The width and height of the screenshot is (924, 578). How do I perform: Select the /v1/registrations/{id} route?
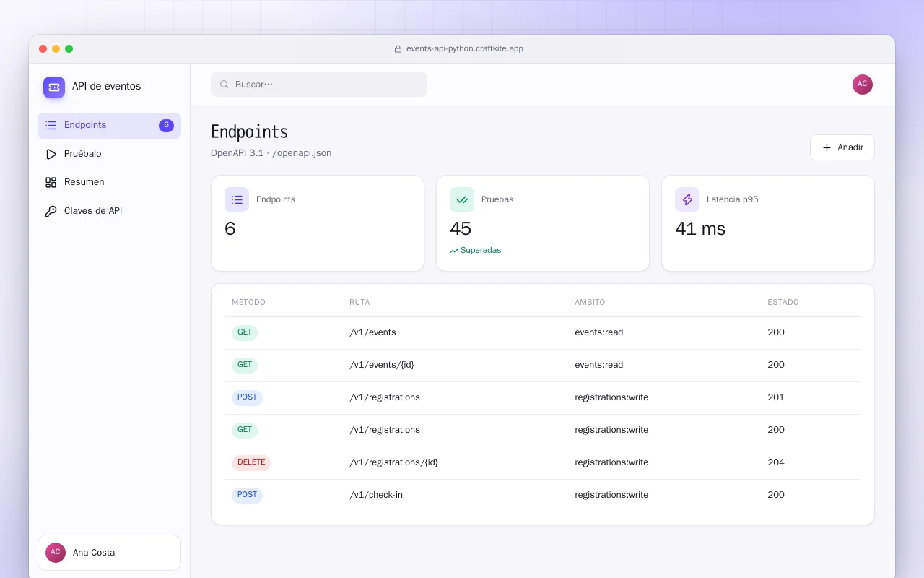point(393,462)
